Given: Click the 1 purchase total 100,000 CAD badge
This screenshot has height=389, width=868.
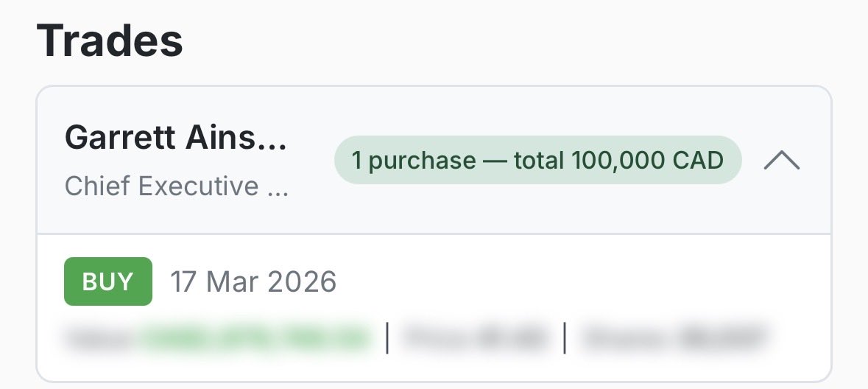Looking at the screenshot, I should click(537, 160).
